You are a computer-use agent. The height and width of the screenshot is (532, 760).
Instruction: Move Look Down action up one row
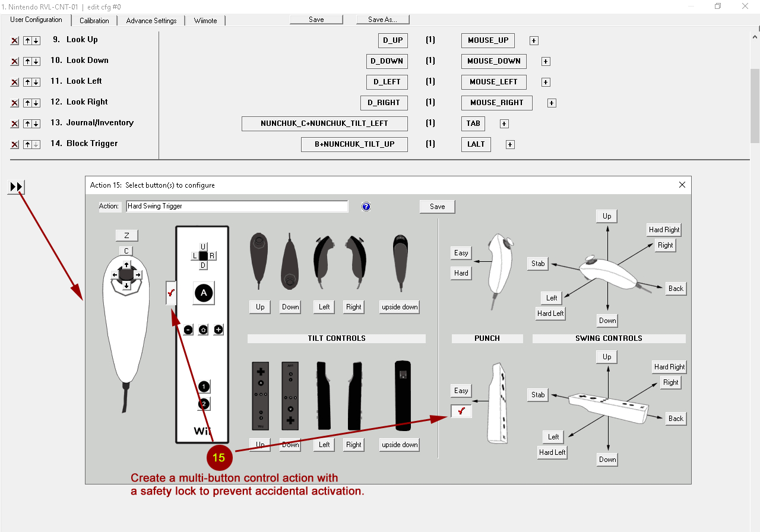27,62
